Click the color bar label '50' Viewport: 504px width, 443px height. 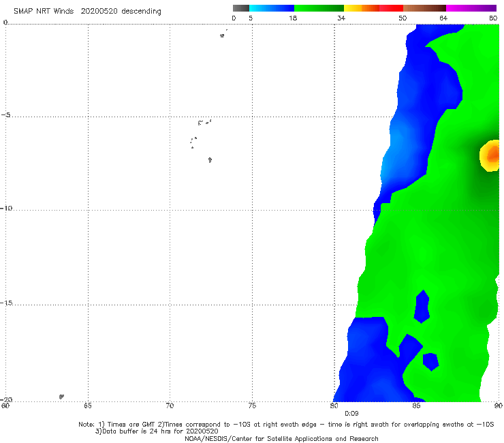403,18
